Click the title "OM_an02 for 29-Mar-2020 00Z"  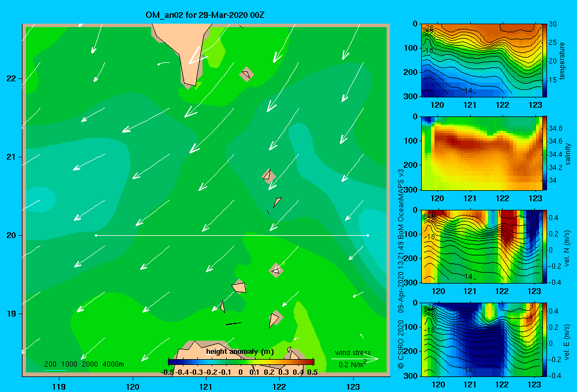[205, 15]
